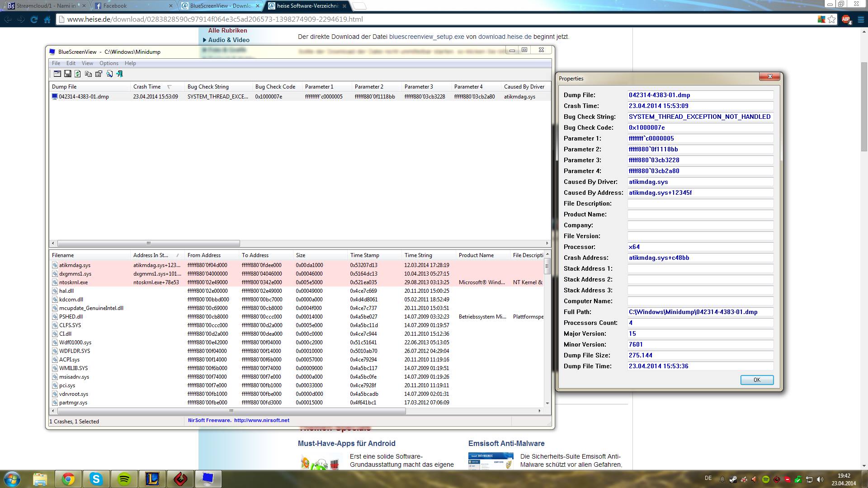Select the ntoskrnl.exe driver row
Viewport: 868px width, 488px height.
(x=74, y=282)
